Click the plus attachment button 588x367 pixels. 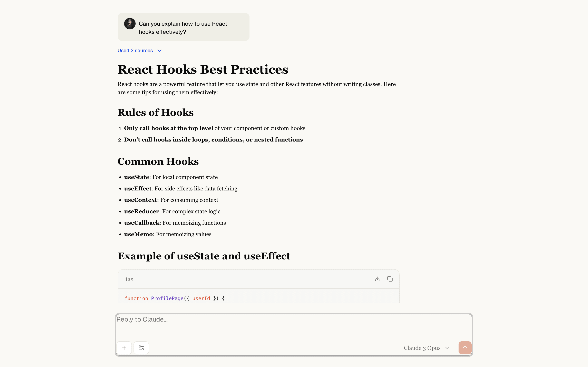point(124,348)
